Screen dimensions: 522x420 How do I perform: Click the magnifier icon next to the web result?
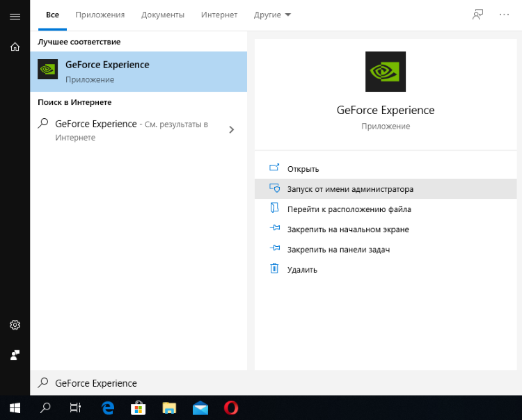tap(43, 123)
